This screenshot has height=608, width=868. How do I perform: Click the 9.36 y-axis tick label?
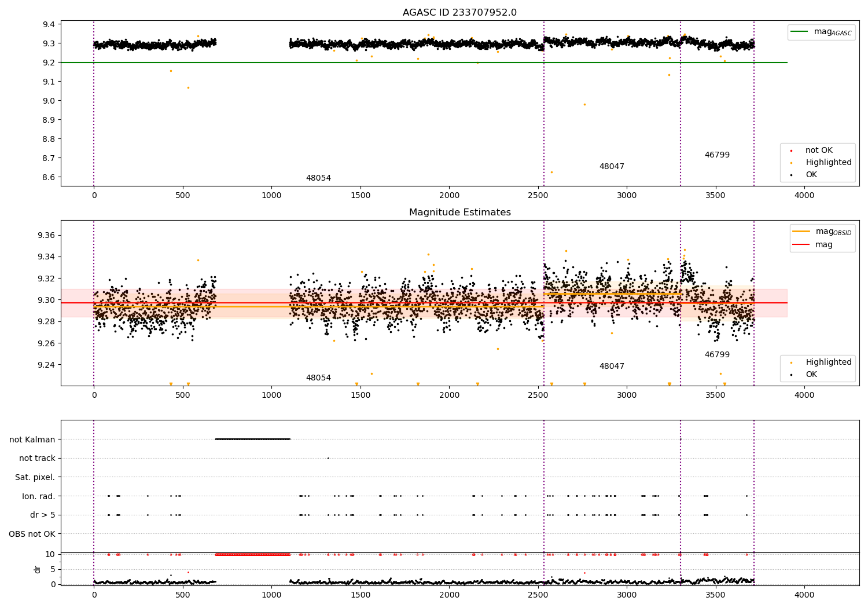coord(47,235)
